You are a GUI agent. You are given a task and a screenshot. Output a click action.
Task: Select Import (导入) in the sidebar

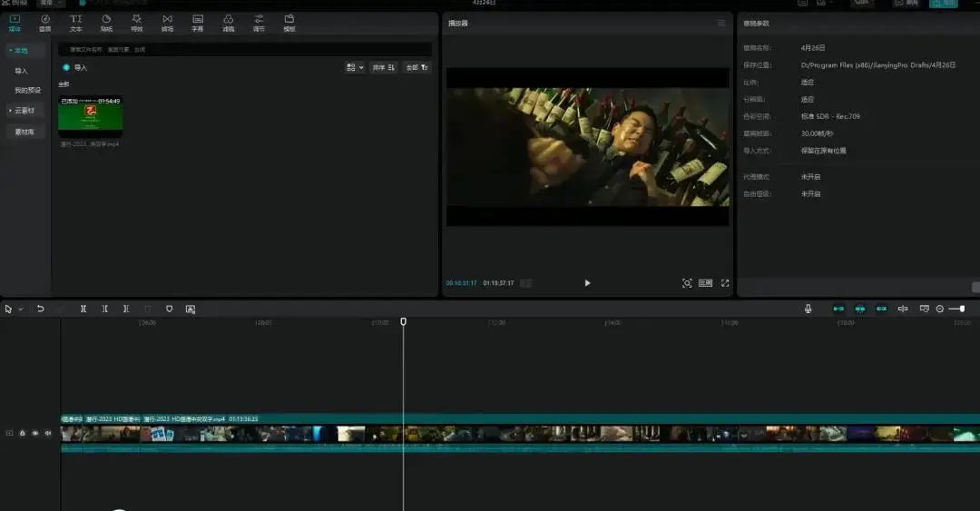(21, 71)
